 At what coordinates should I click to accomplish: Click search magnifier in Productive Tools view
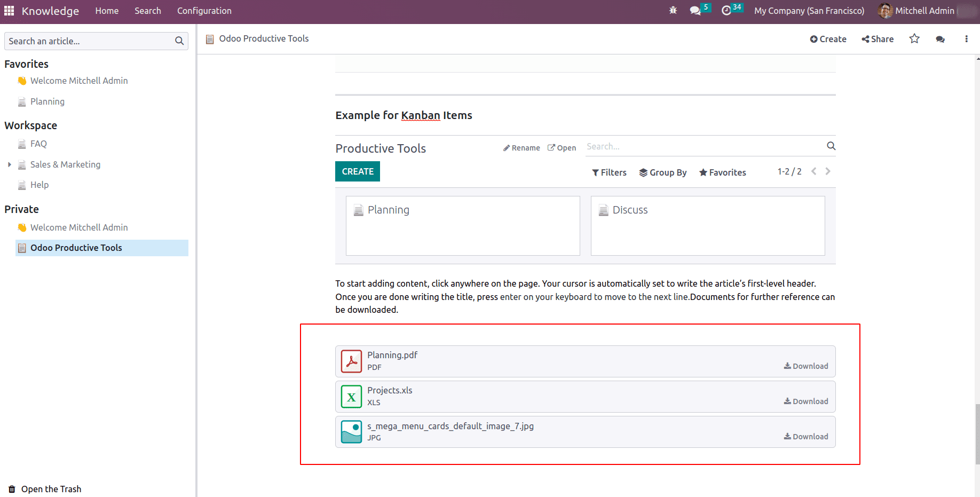(831, 146)
